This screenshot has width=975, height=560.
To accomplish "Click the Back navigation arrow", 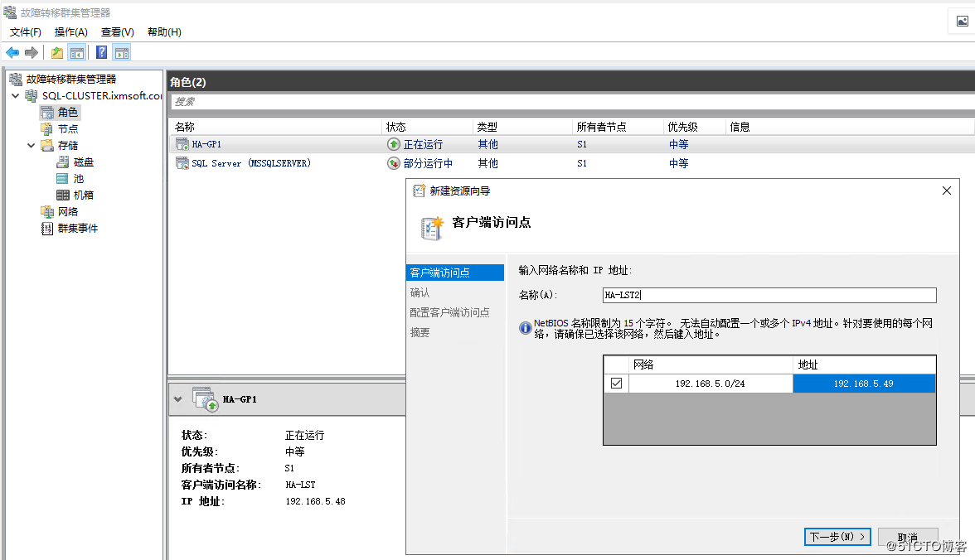I will 12,52.
